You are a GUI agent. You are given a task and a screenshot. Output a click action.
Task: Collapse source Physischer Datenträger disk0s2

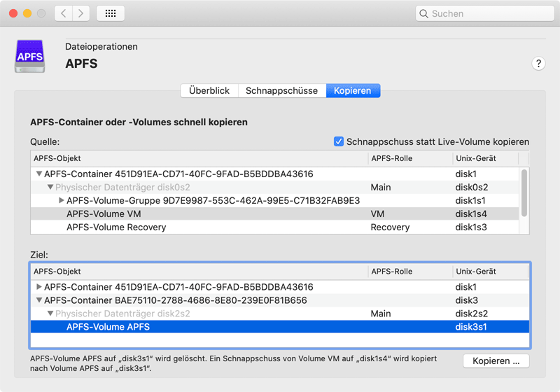pyautogui.click(x=50, y=187)
